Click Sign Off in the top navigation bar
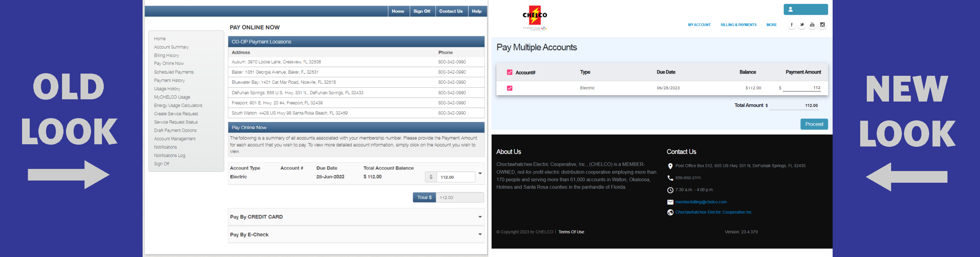This screenshot has height=257, width=980. click(422, 11)
